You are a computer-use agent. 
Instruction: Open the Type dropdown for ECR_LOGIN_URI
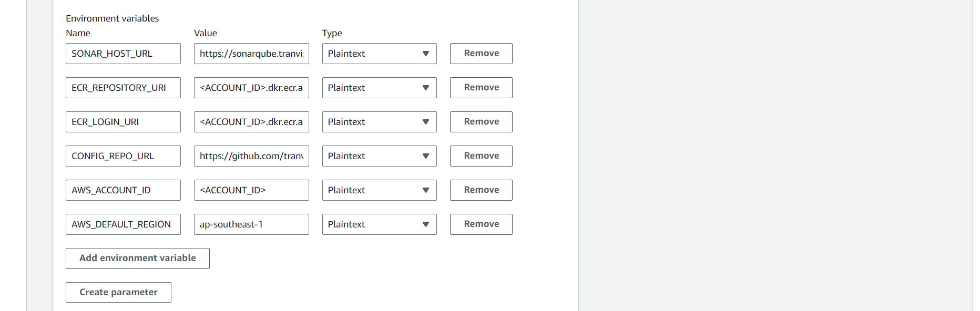379,121
